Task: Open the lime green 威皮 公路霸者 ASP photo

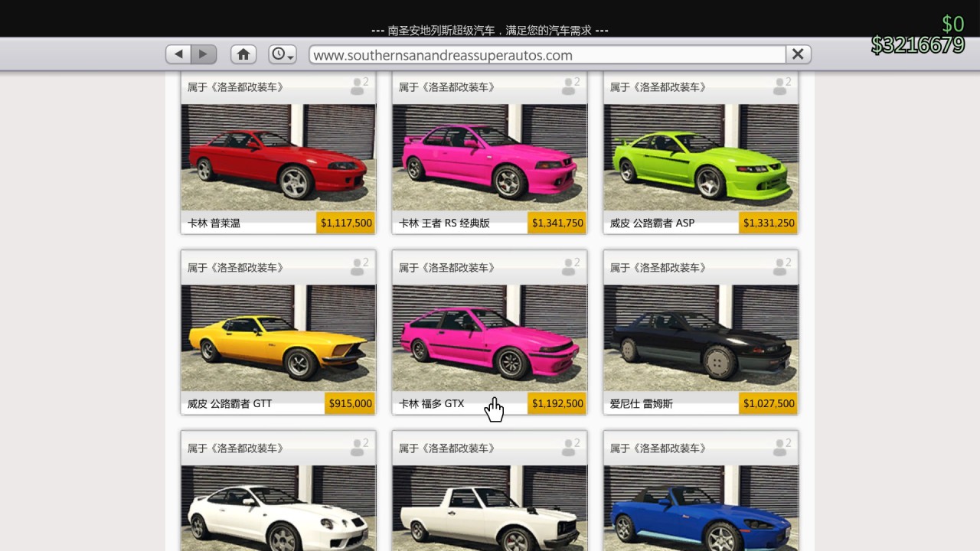Action: pos(701,158)
